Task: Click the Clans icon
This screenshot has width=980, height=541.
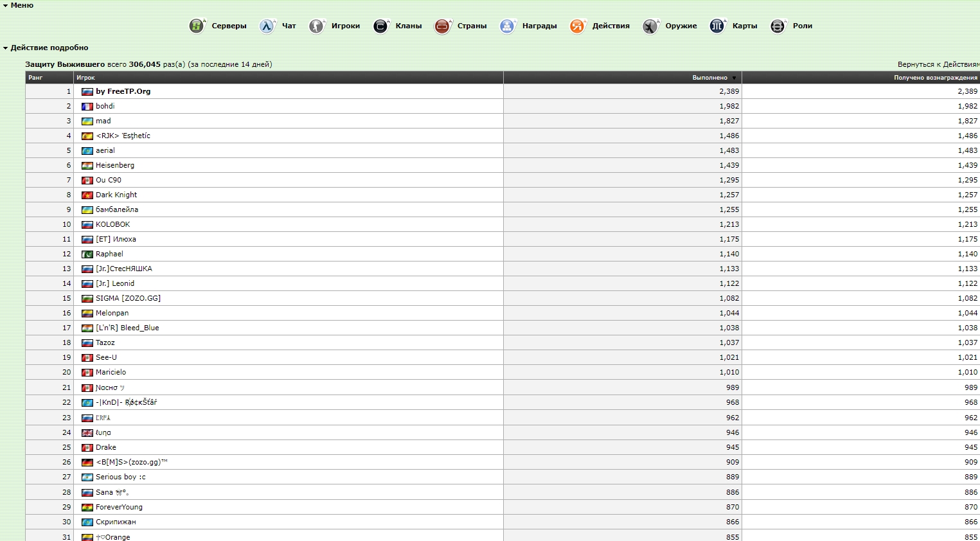Action: click(x=381, y=26)
